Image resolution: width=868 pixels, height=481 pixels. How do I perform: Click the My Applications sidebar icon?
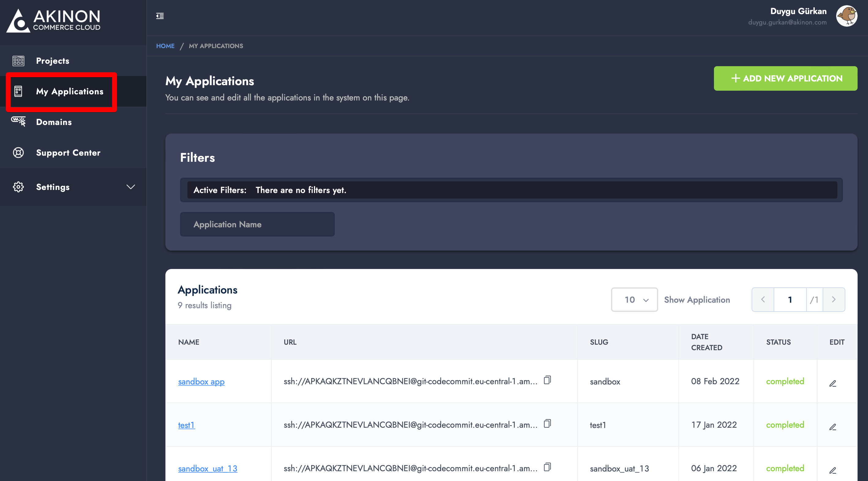(18, 91)
